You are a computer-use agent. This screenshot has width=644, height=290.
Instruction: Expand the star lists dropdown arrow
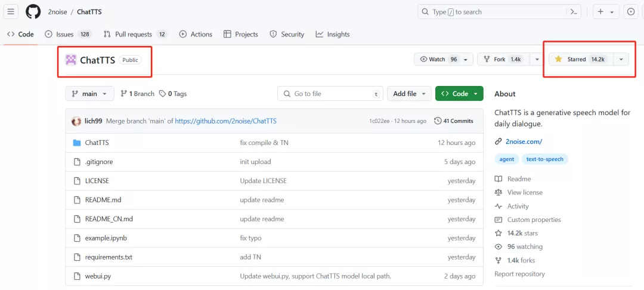click(x=621, y=60)
